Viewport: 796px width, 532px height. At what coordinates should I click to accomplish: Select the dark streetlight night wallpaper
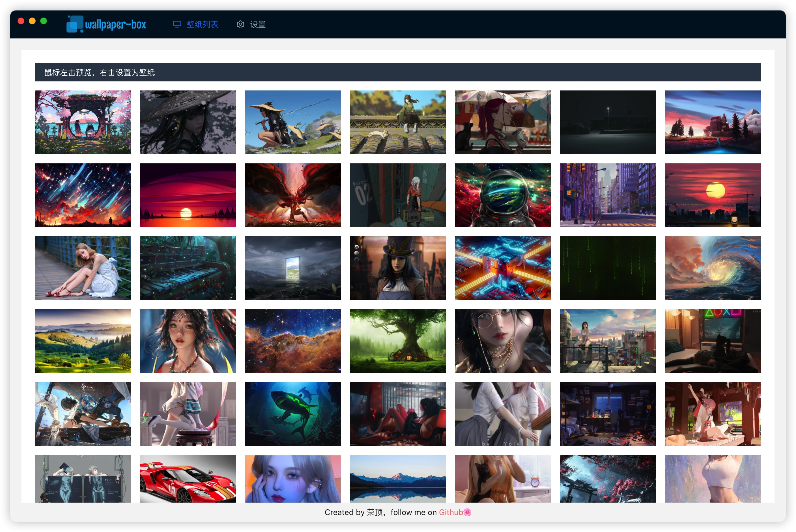608,122
